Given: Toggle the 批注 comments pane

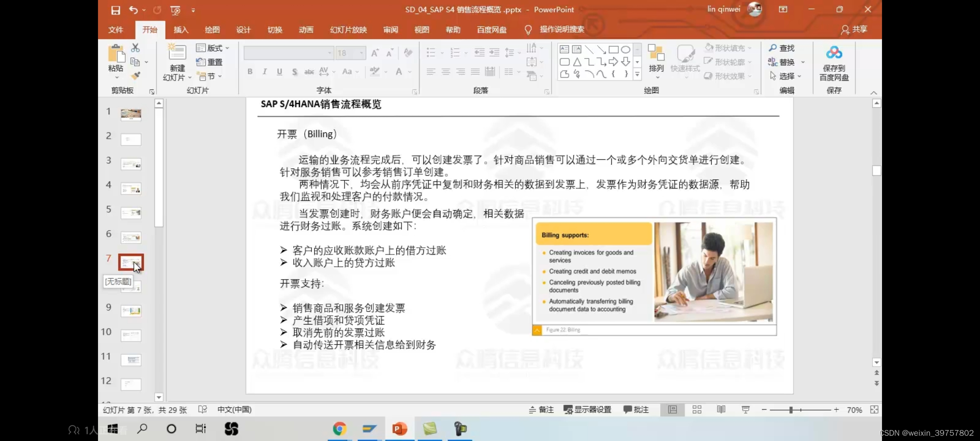Looking at the screenshot, I should point(636,410).
